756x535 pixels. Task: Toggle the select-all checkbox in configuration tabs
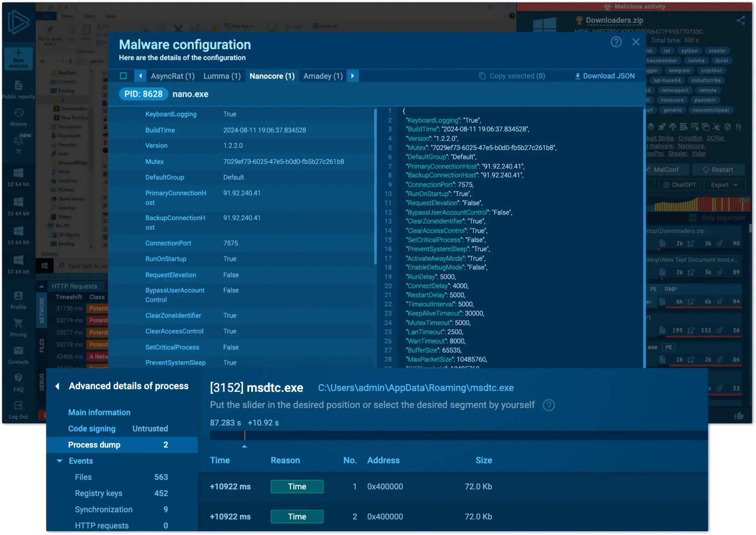coord(123,76)
